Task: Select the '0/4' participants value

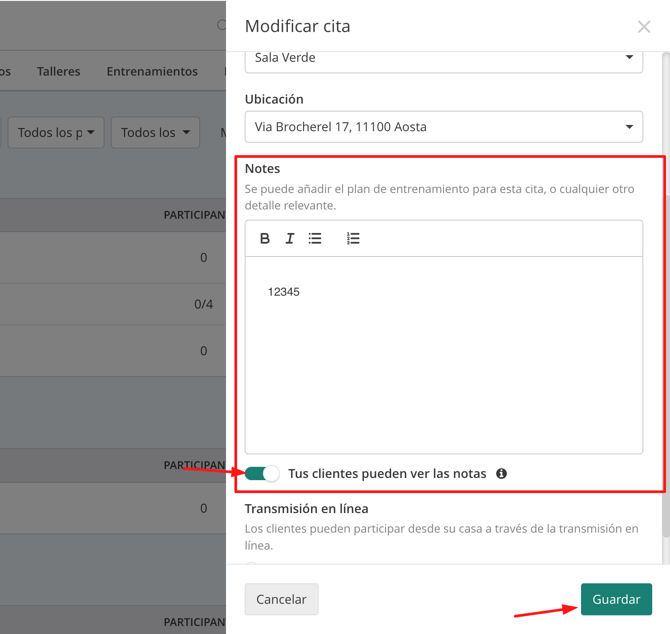Action: coord(203,304)
